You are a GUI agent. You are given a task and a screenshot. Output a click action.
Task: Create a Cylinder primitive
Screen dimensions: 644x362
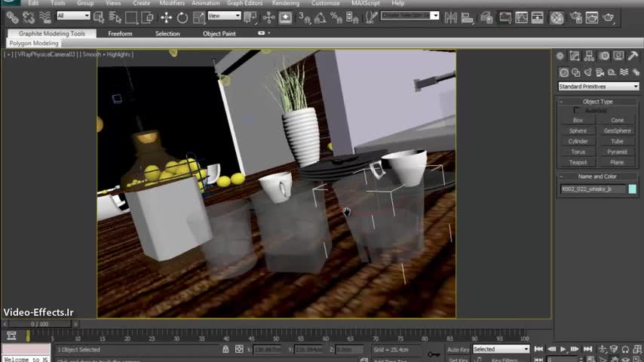click(x=578, y=141)
